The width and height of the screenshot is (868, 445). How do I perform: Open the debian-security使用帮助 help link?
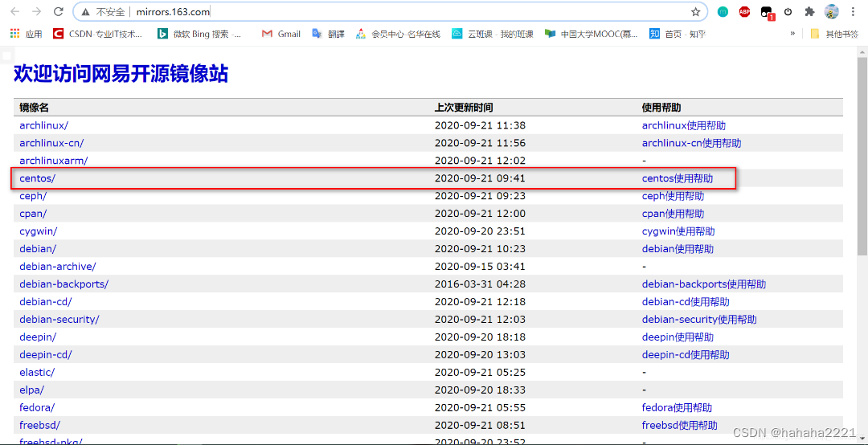coord(699,320)
